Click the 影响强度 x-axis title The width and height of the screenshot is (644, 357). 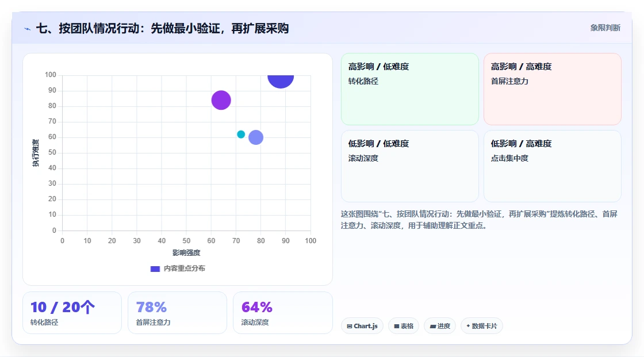click(186, 252)
